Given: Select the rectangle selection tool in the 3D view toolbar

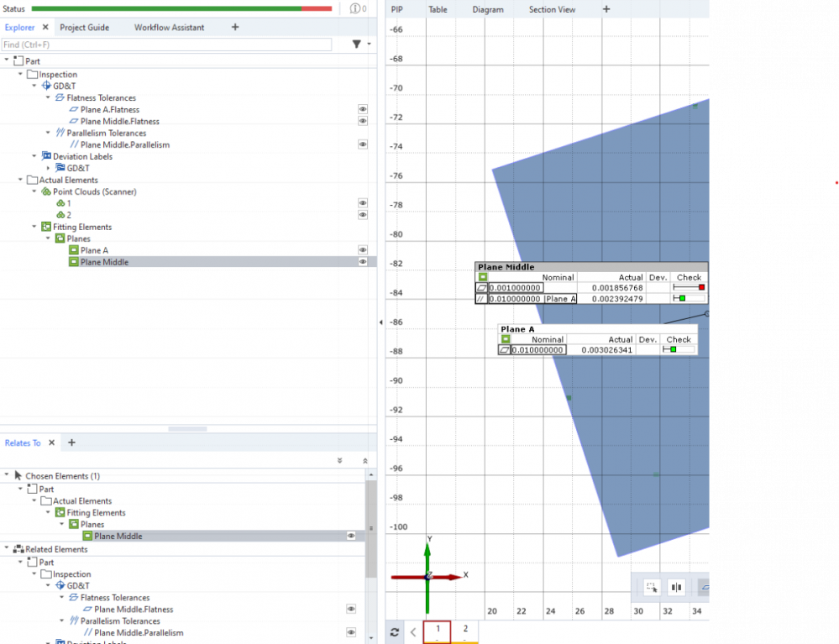Looking at the screenshot, I should pos(651,587).
